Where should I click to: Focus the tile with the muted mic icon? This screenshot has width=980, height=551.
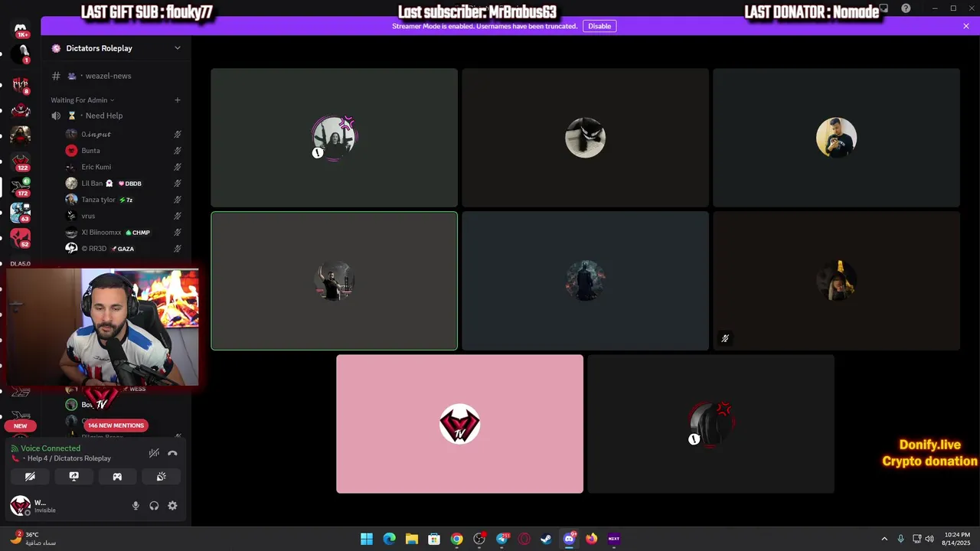(836, 281)
